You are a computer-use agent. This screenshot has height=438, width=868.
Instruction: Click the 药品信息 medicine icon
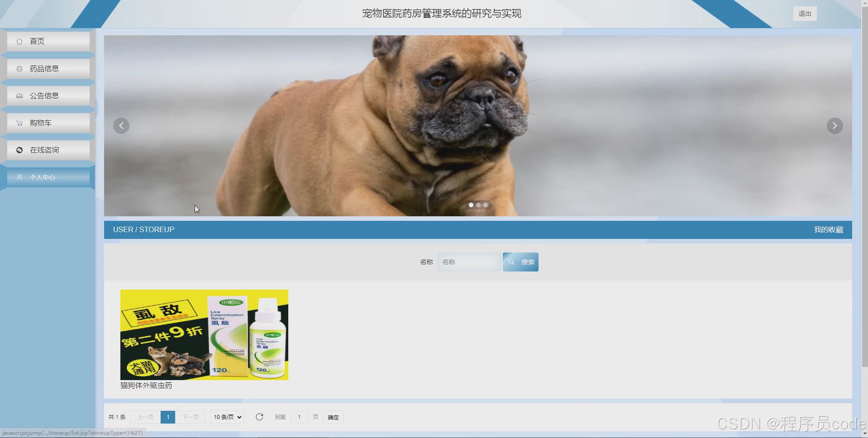(x=19, y=68)
